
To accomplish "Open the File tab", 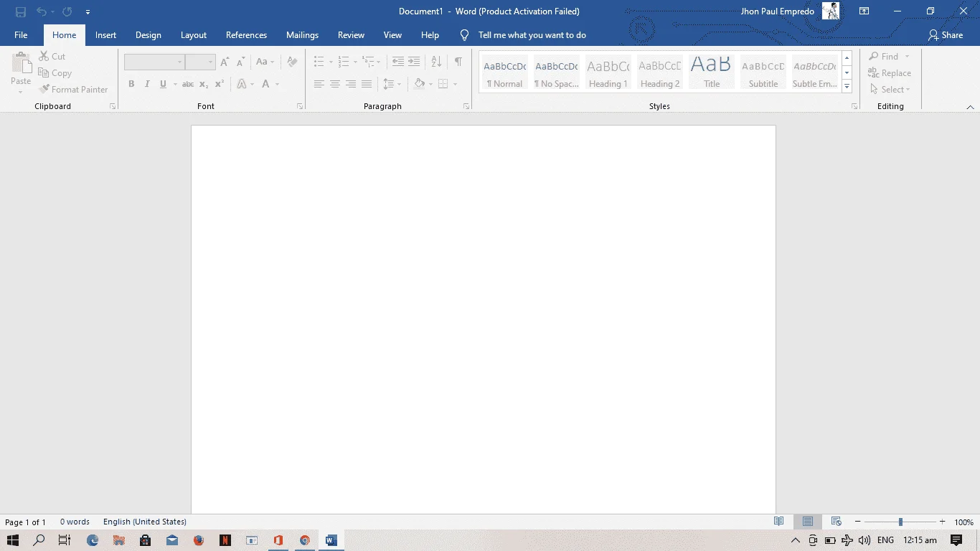I will [21, 35].
